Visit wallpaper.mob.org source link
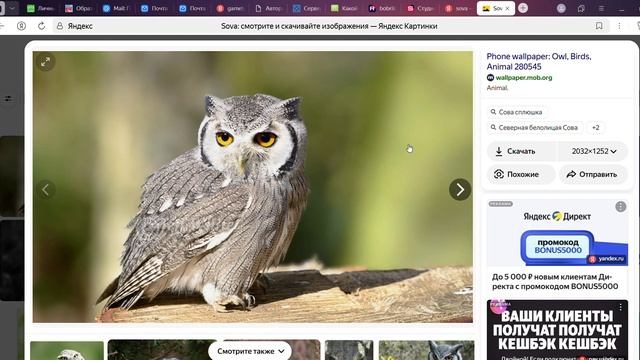 click(x=524, y=78)
